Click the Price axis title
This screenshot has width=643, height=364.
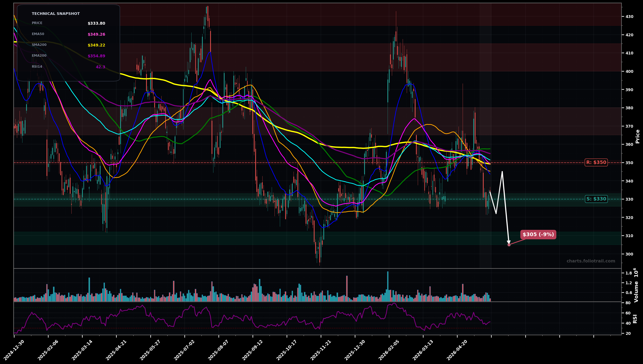pyautogui.click(x=637, y=136)
